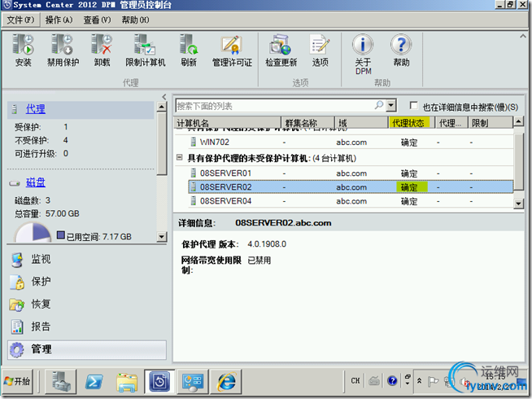Collapse 具有保护代理的未受保护计算机 group
The width and height of the screenshot is (532, 399).
click(180, 157)
